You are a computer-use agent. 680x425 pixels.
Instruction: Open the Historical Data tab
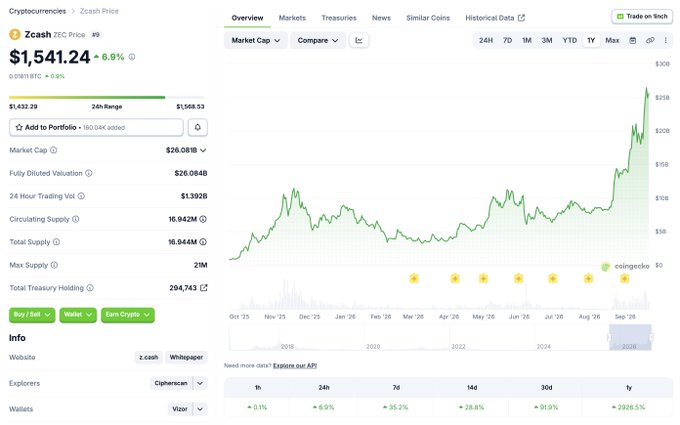(x=495, y=18)
